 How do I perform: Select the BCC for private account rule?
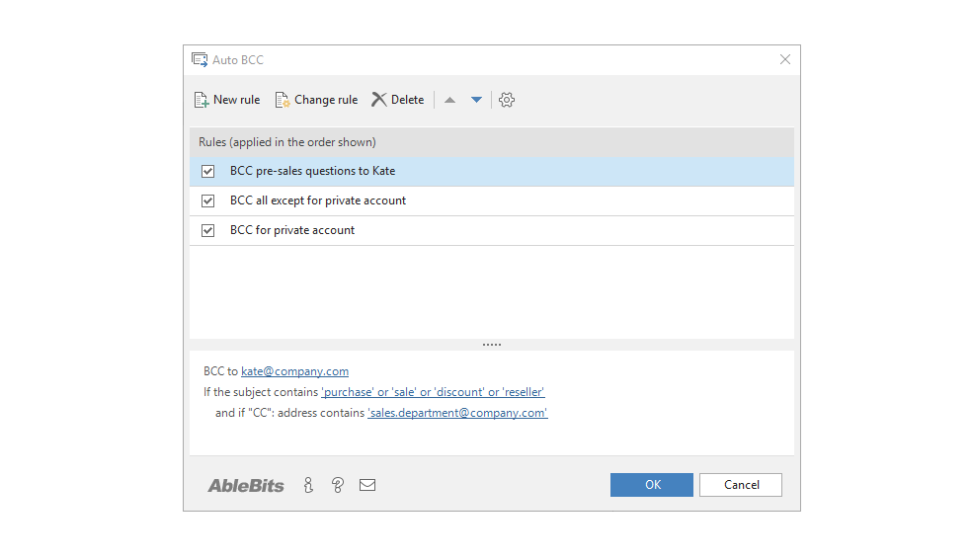492,230
